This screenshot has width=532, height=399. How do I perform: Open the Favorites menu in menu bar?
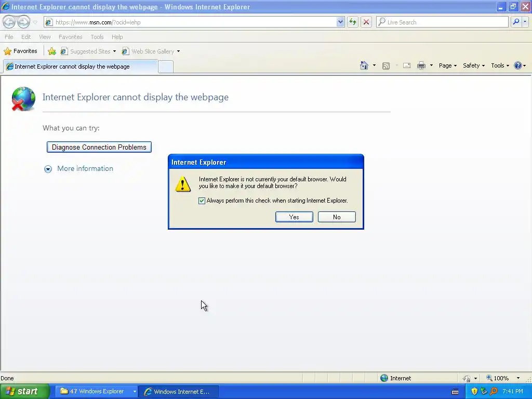click(70, 37)
